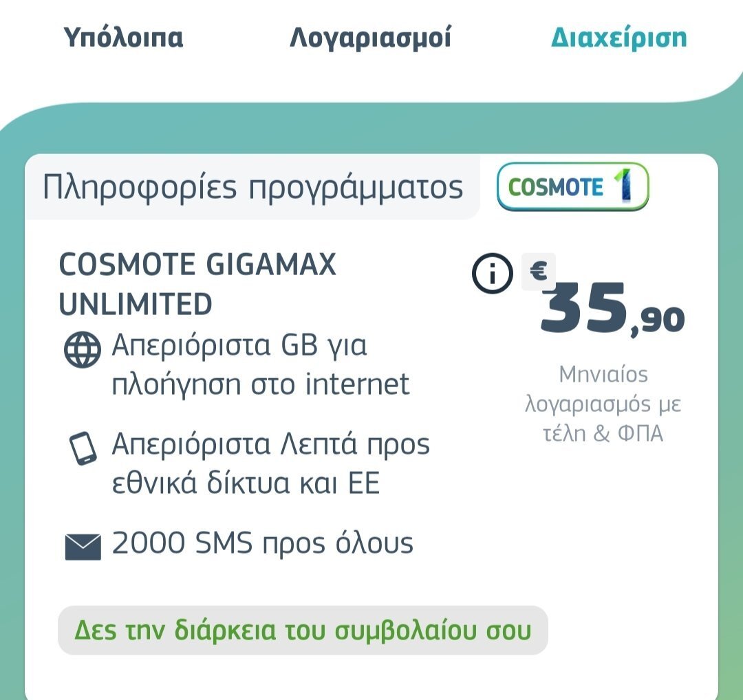
Task: Click the Μηνιαίος λογαριασμός με τέλη & ΦΠΑ note
Action: (603, 404)
